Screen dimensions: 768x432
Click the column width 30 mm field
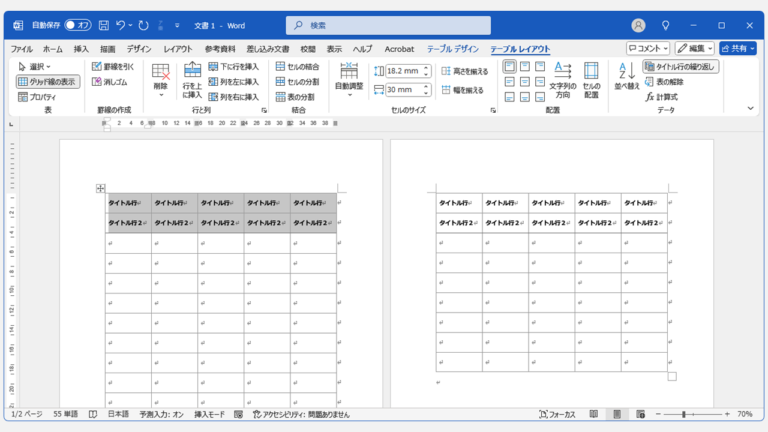point(404,90)
